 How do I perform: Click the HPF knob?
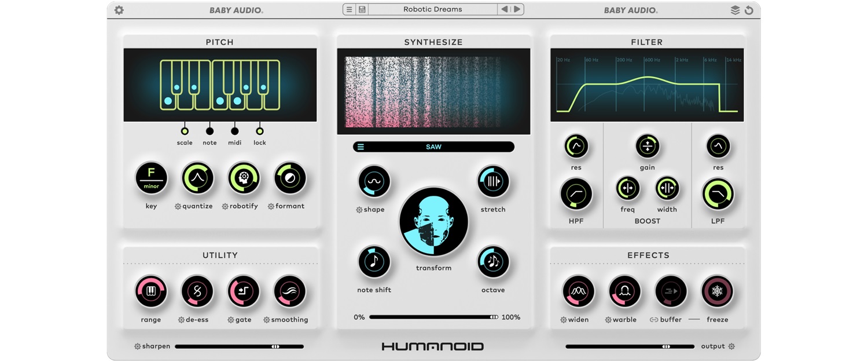tap(576, 194)
